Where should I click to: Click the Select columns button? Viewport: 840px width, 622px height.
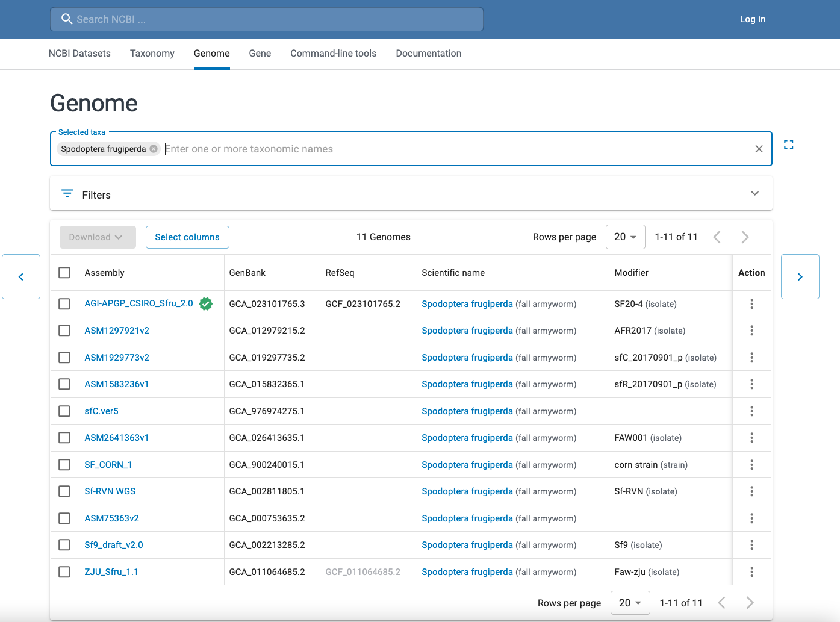[x=187, y=237]
